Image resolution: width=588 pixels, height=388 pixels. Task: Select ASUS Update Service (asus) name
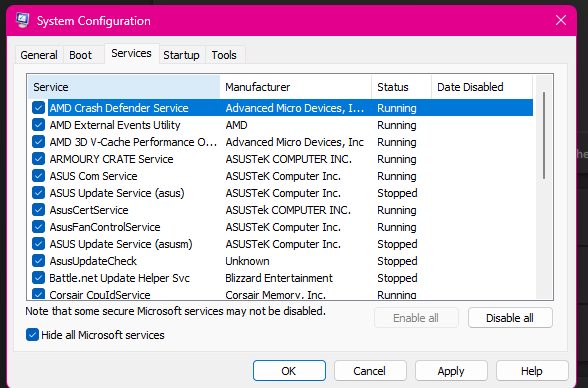click(117, 193)
